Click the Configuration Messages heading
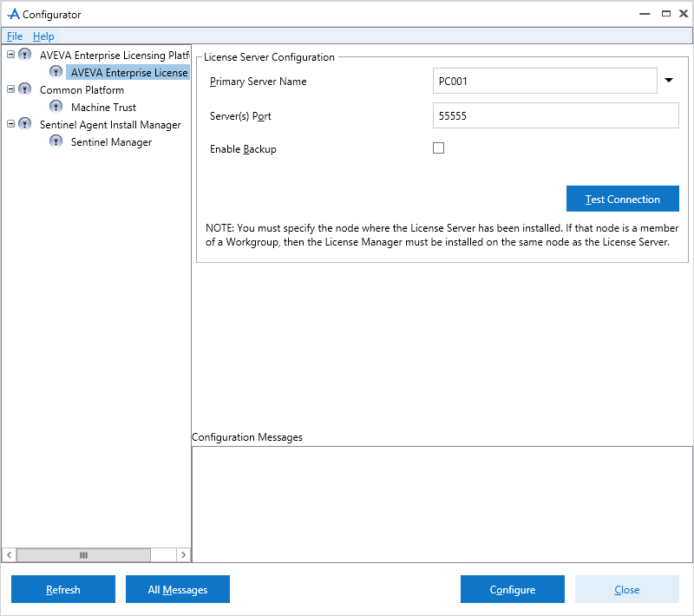The height and width of the screenshot is (616, 694). click(247, 437)
